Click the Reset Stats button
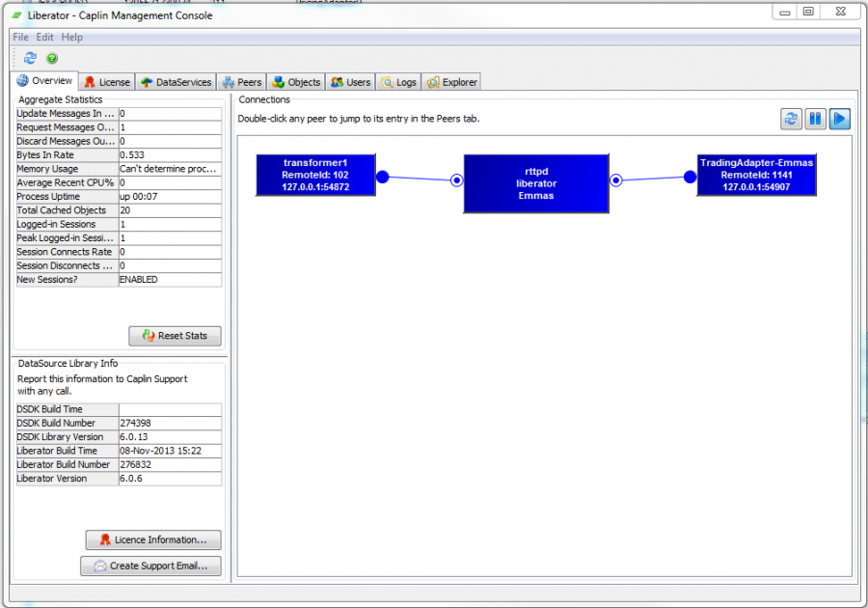The width and height of the screenshot is (868, 608). 175,336
